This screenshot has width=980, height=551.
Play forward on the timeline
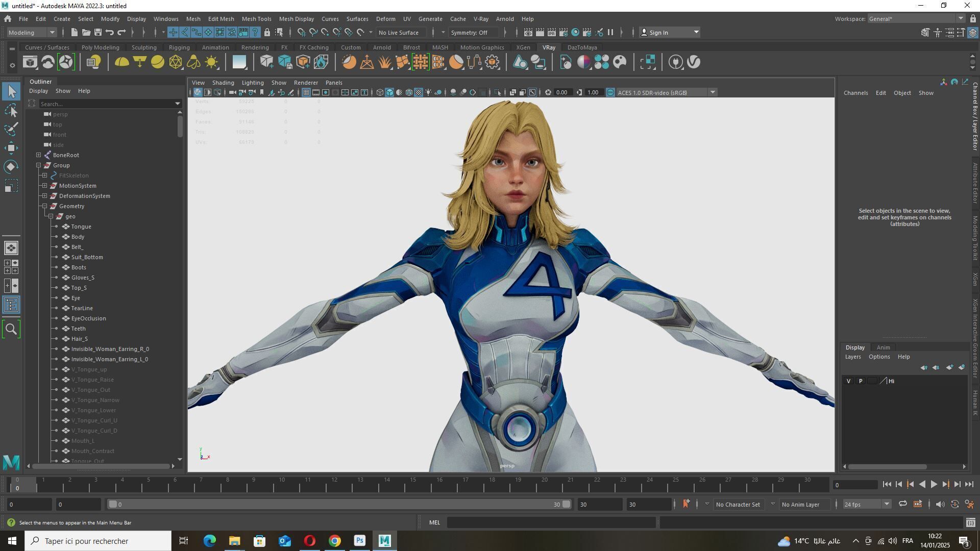tap(934, 485)
